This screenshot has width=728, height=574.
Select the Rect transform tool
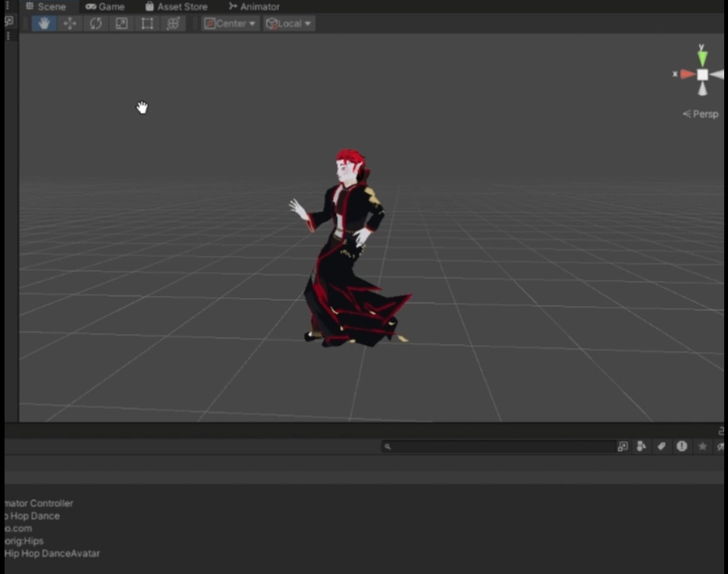click(x=147, y=23)
